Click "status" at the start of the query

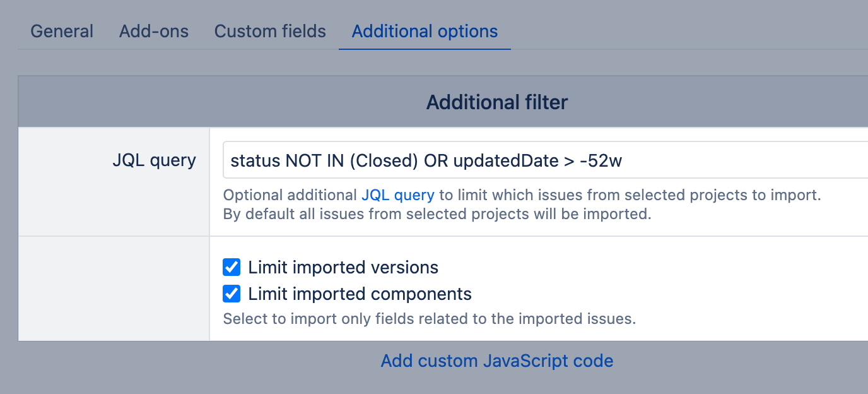tap(255, 160)
